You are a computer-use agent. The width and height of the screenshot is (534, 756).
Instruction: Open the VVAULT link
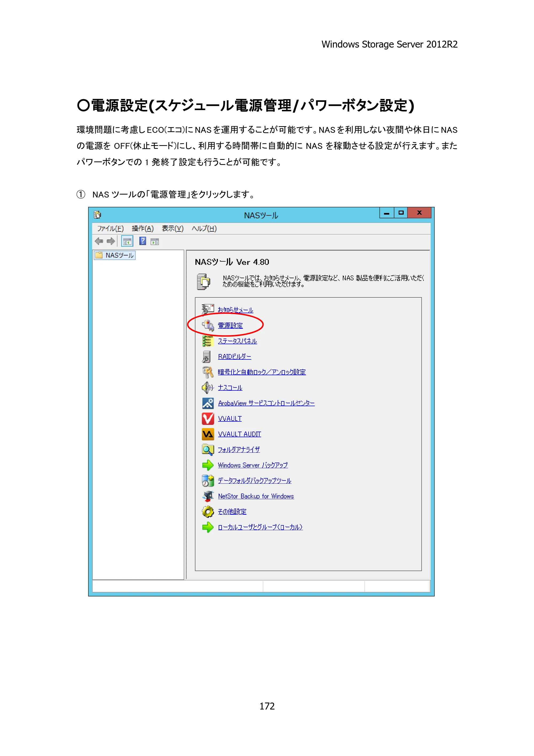click(230, 418)
